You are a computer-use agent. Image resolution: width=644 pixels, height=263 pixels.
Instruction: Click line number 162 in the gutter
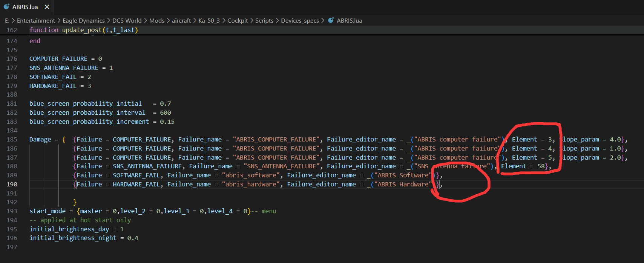coord(12,30)
